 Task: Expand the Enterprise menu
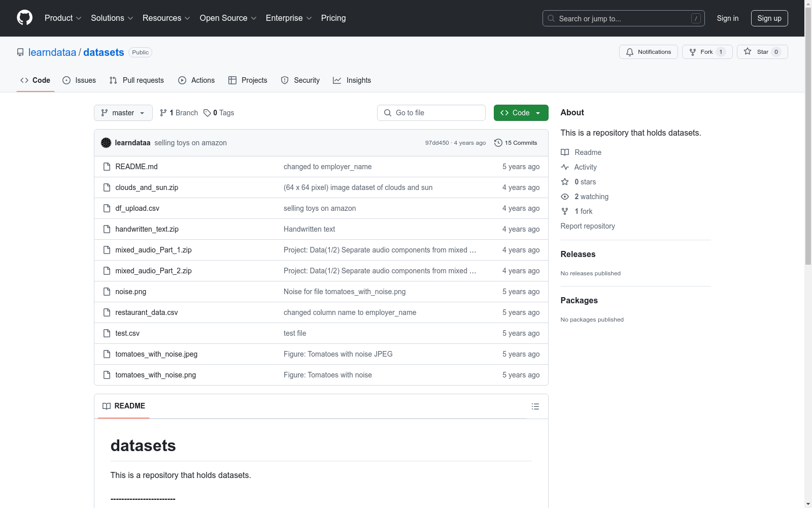pos(289,18)
